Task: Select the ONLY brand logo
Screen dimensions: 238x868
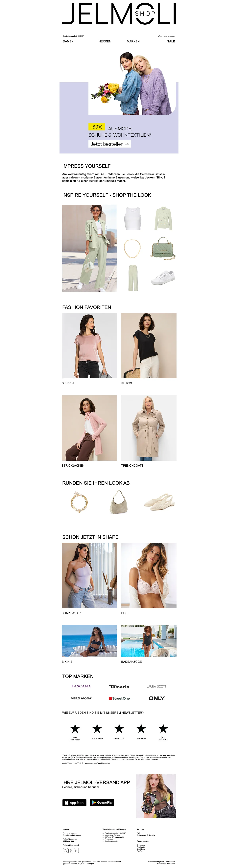Action: click(x=157, y=698)
